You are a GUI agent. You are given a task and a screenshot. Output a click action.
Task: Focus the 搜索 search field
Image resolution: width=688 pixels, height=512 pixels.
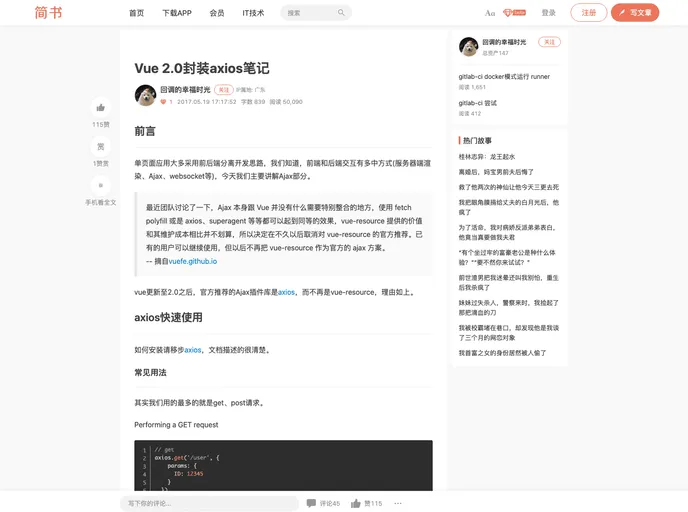(x=315, y=13)
